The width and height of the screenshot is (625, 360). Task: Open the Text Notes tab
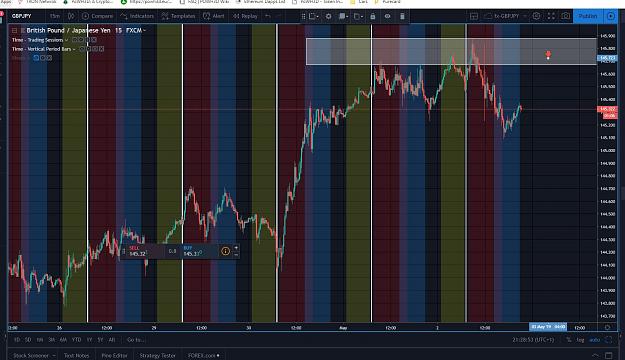coord(77,355)
